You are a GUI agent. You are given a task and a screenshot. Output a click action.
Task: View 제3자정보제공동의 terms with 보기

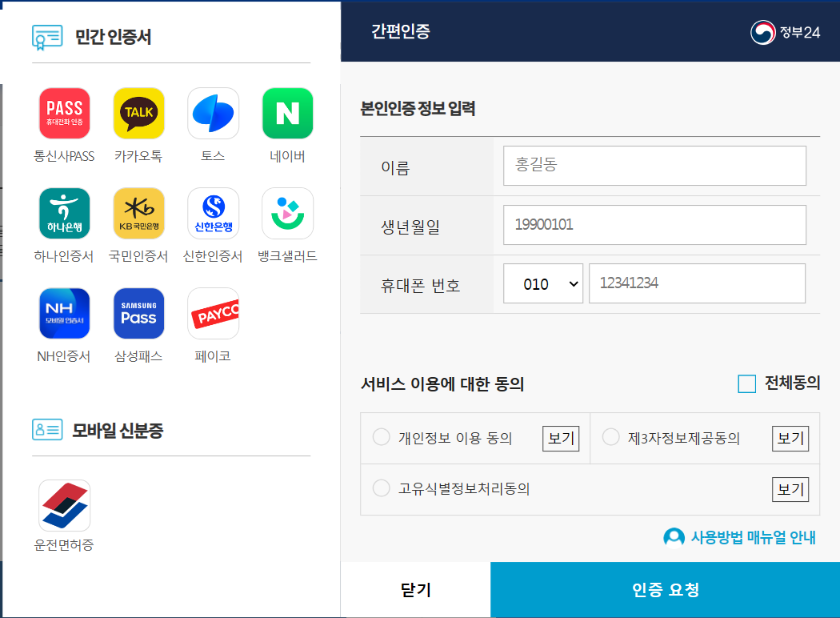(790, 439)
